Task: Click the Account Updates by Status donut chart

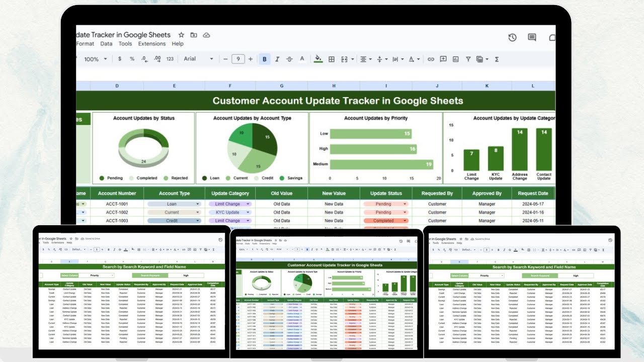Action: tap(144, 148)
